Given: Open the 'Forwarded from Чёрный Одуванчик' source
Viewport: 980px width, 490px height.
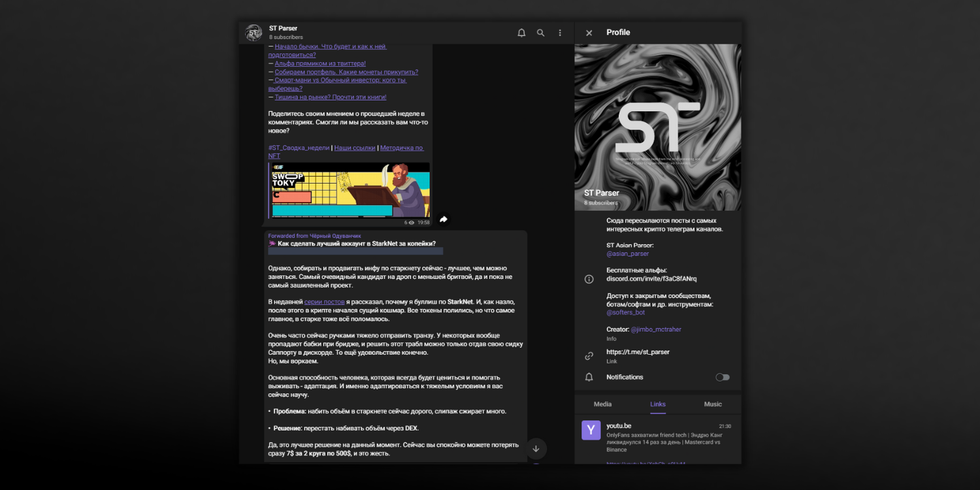Looking at the screenshot, I should click(x=314, y=236).
